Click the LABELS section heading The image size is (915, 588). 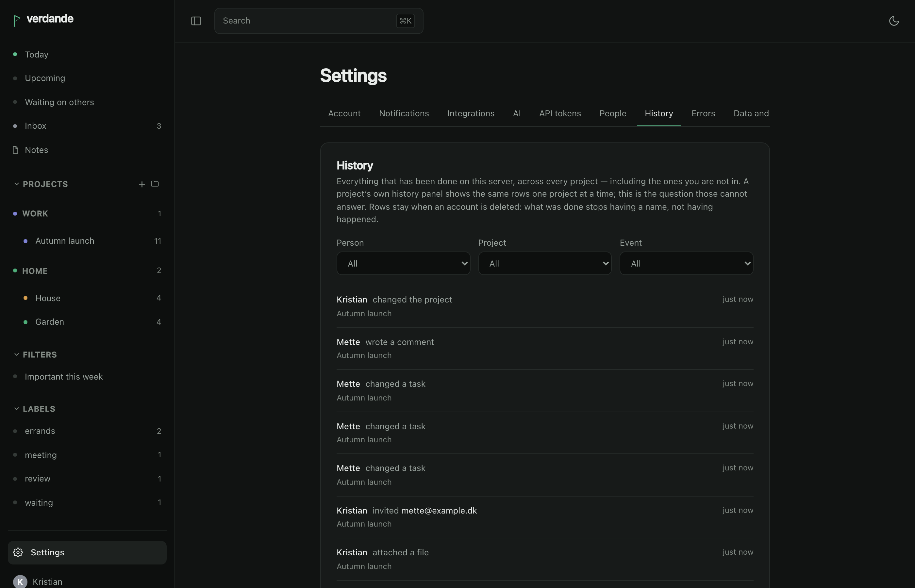point(39,409)
